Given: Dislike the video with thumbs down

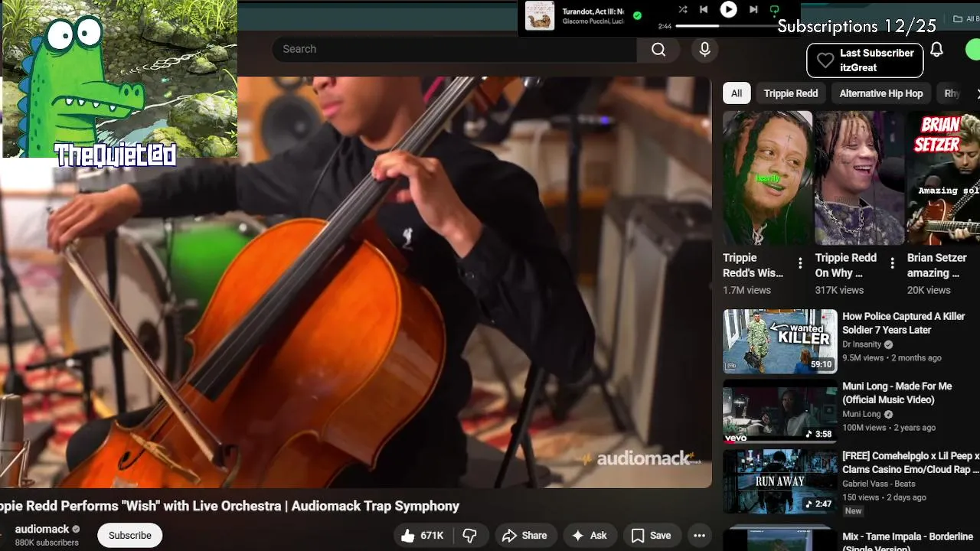Looking at the screenshot, I should pyautogui.click(x=471, y=536).
